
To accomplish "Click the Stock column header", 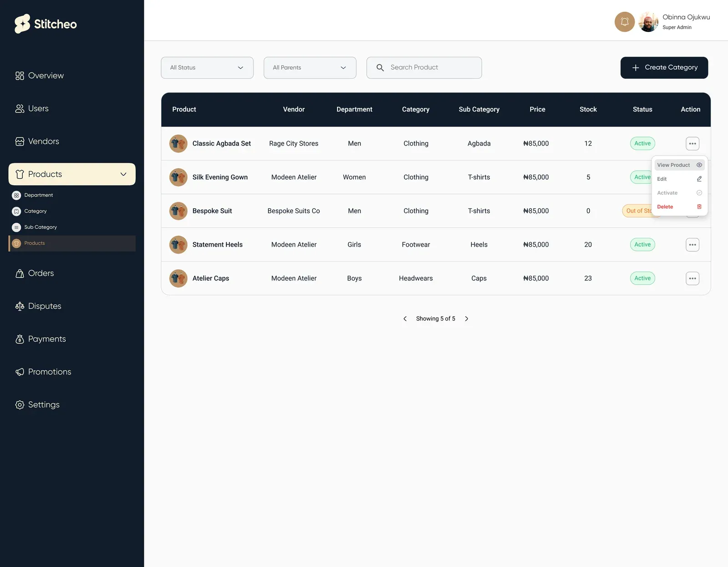I will [x=588, y=109].
